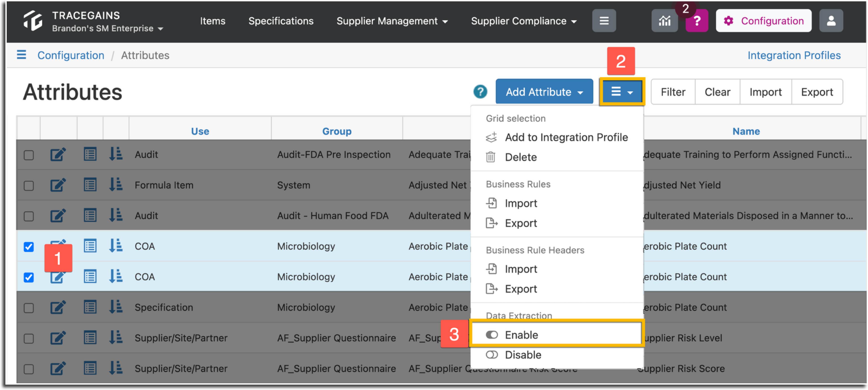Open the blue sidebar hamburger next to Configuration breadcrumb

pyautogui.click(x=21, y=55)
